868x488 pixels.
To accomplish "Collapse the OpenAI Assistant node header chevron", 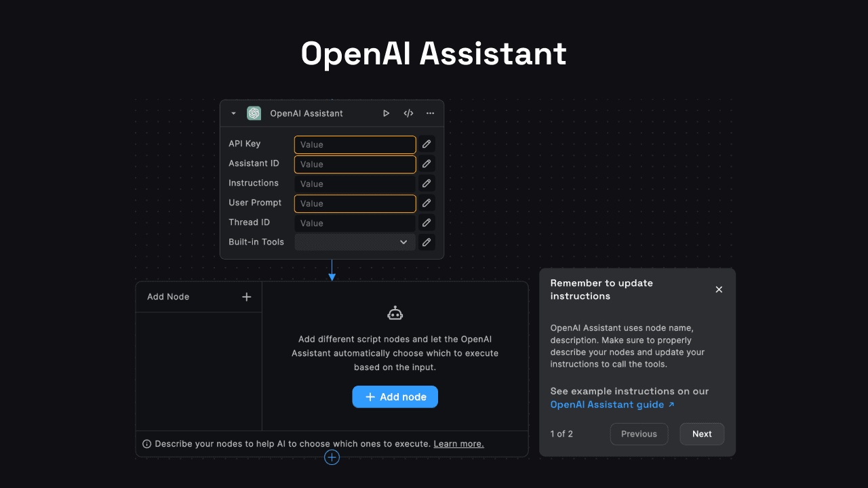I will point(233,113).
